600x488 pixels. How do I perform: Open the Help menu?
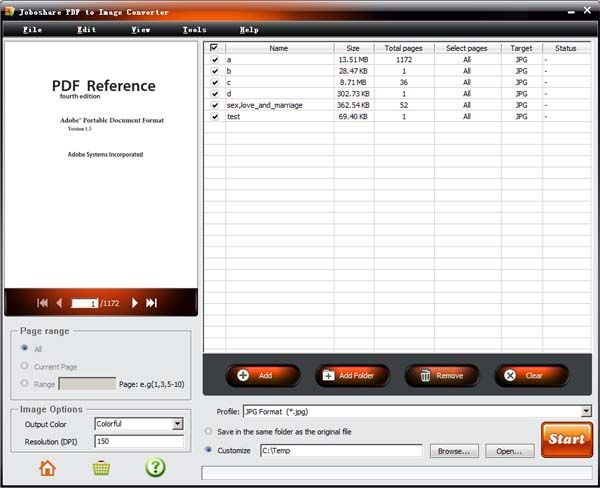point(249,29)
